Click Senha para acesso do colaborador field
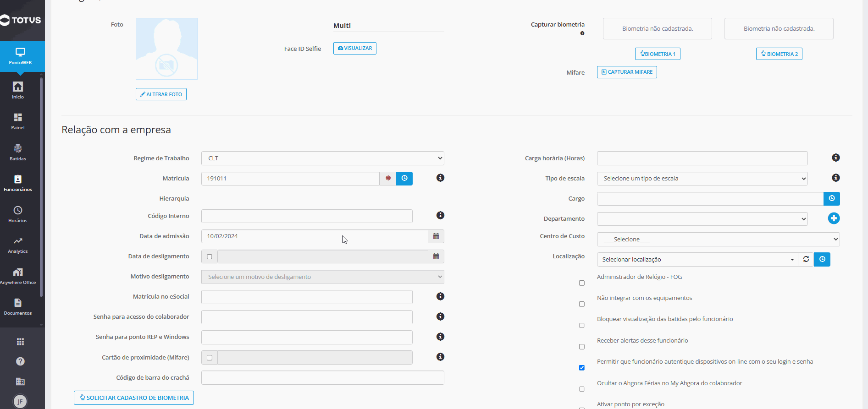Image resolution: width=868 pixels, height=409 pixels. 307,317
